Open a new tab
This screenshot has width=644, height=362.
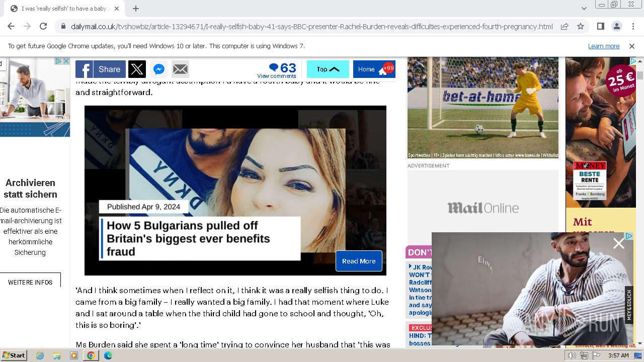pos(136,9)
